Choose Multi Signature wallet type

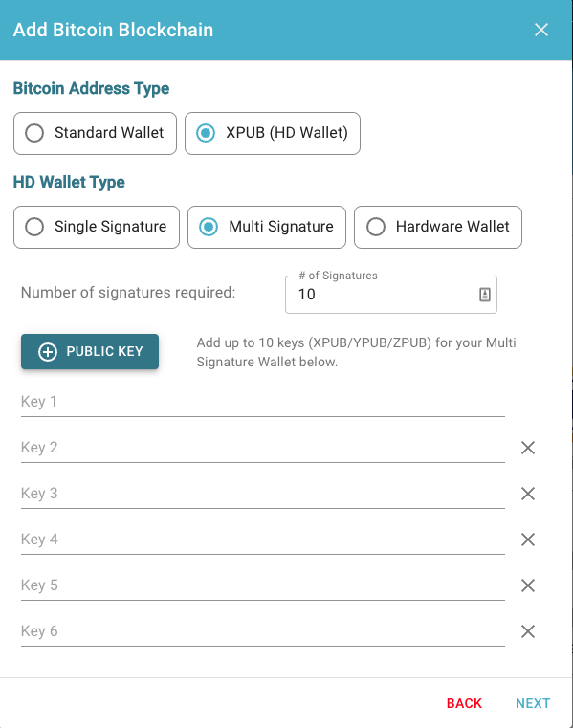(267, 227)
